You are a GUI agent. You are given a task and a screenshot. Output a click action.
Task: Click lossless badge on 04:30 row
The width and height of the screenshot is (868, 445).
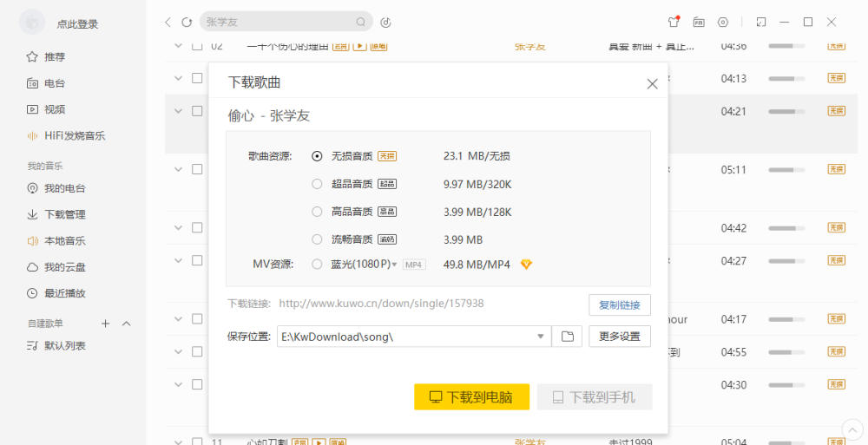click(837, 384)
